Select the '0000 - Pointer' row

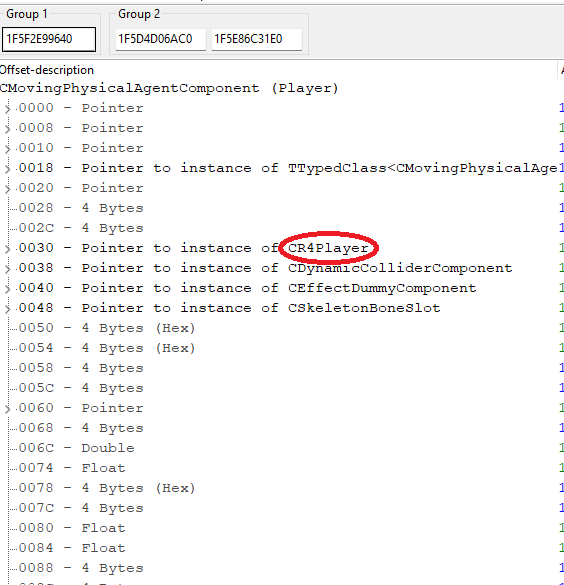coord(81,108)
